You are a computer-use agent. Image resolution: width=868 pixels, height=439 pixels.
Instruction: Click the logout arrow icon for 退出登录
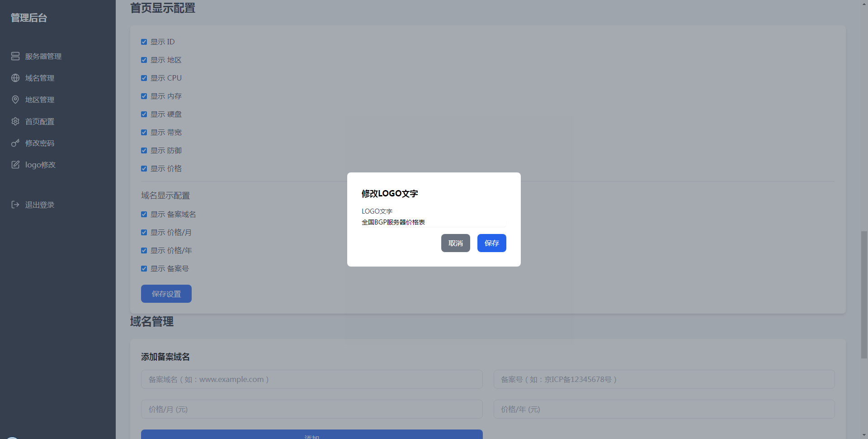click(15, 205)
